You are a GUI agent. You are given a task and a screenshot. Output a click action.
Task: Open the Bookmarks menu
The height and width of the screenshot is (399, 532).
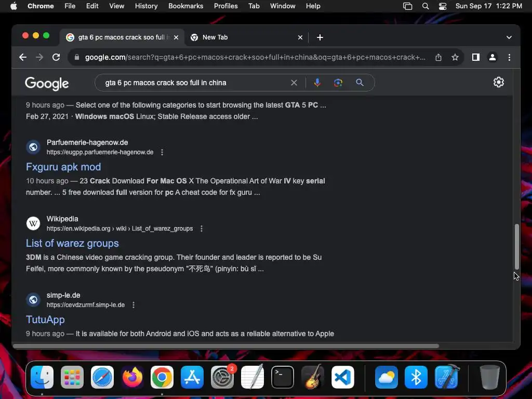[x=185, y=6]
